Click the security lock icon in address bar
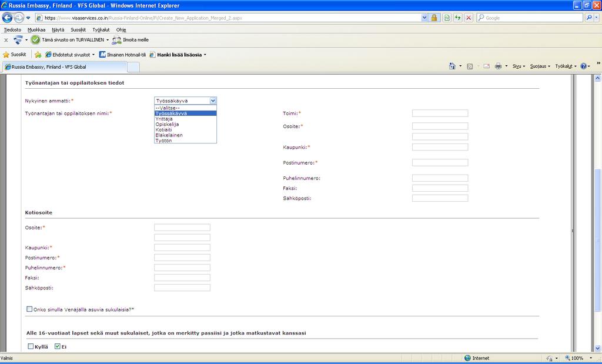The image size is (602, 364). point(434,18)
